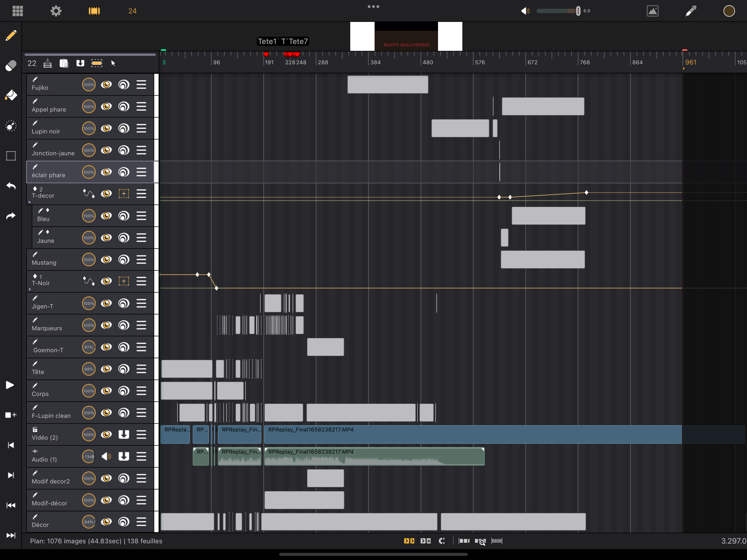Click the 24 frame rate button

[132, 11]
